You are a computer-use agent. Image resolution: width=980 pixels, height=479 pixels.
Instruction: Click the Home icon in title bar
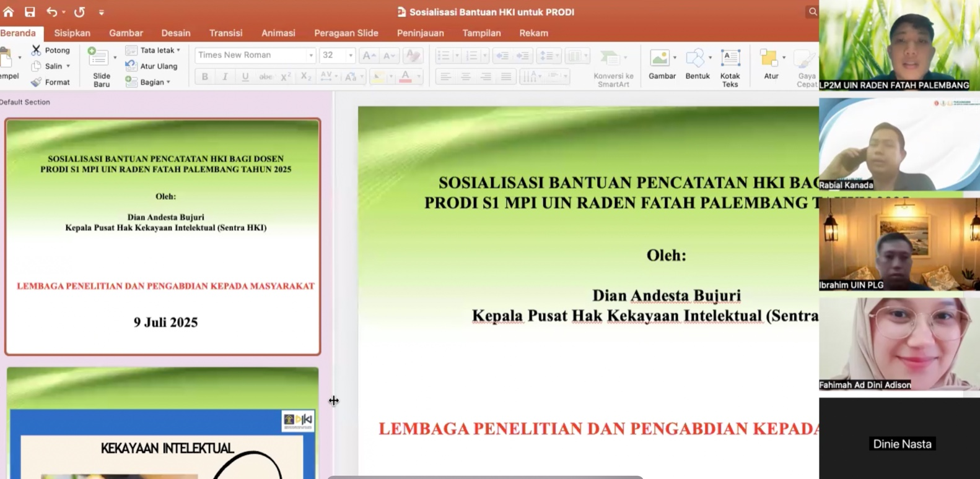coord(8,12)
